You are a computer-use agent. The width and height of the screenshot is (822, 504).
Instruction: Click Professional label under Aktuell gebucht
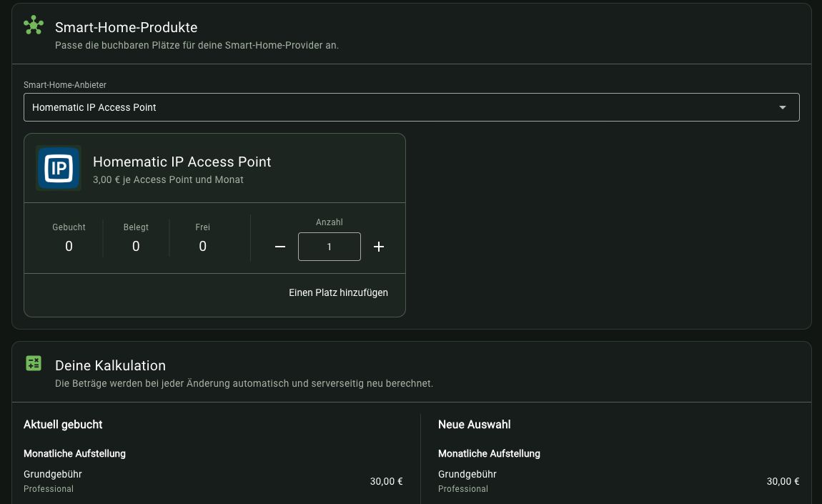48,489
